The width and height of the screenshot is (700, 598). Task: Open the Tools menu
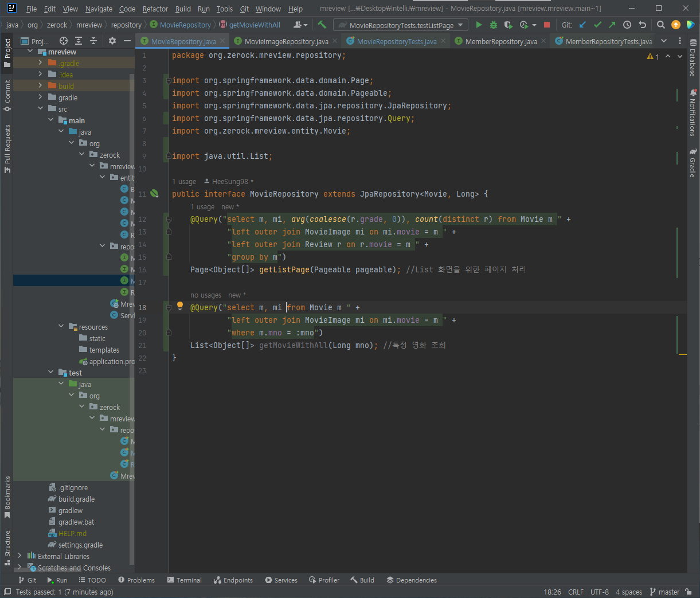point(224,9)
